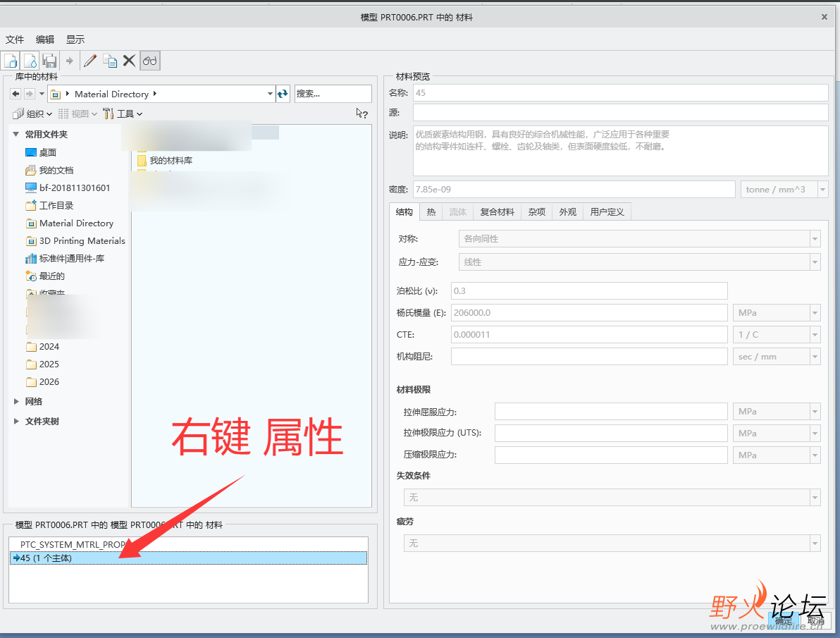The height and width of the screenshot is (638, 840).
Task: Navigate back using the left arrow icon
Action: pos(15,93)
